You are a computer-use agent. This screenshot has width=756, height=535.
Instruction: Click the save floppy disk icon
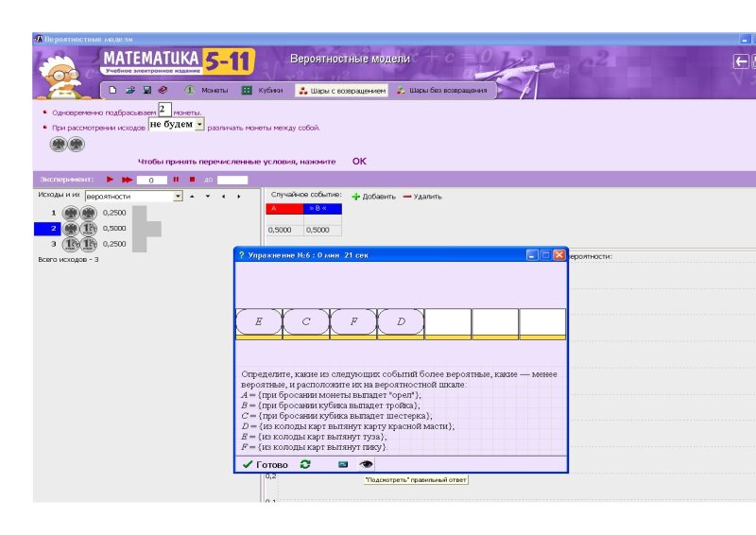pyautogui.click(x=146, y=91)
